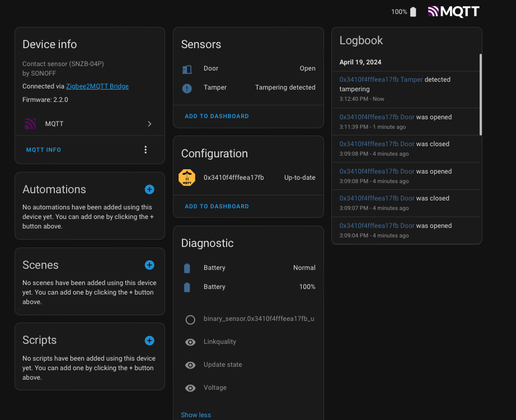Click the Linkquality entity label
Image resolution: width=516 pixels, height=420 pixels.
(x=220, y=342)
